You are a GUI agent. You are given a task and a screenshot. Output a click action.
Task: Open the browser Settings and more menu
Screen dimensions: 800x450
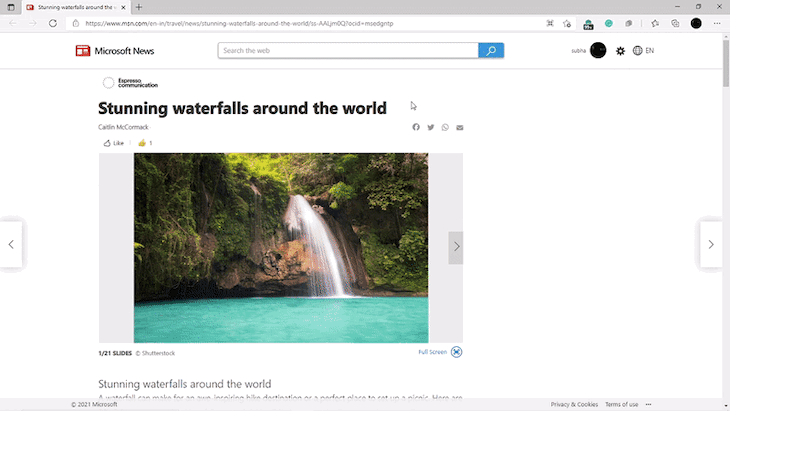[x=717, y=23]
